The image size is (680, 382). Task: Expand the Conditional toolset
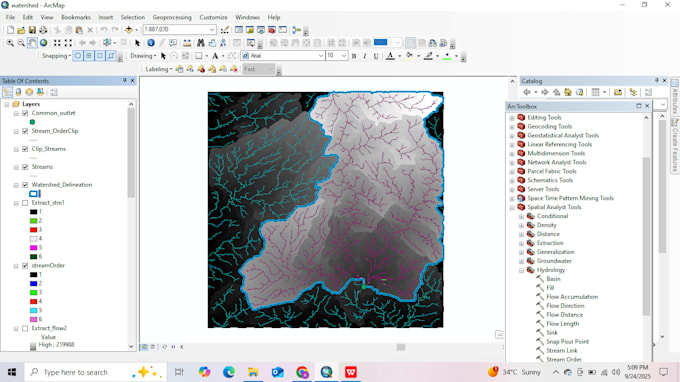521,216
